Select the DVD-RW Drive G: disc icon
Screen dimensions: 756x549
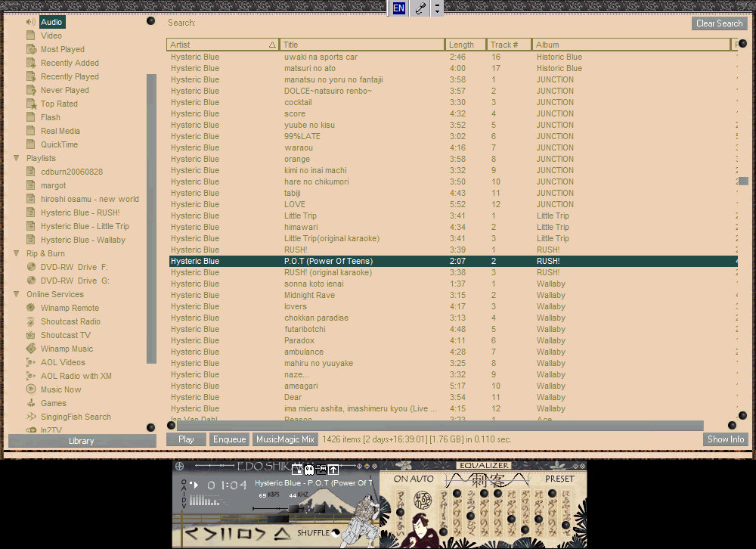click(31, 281)
